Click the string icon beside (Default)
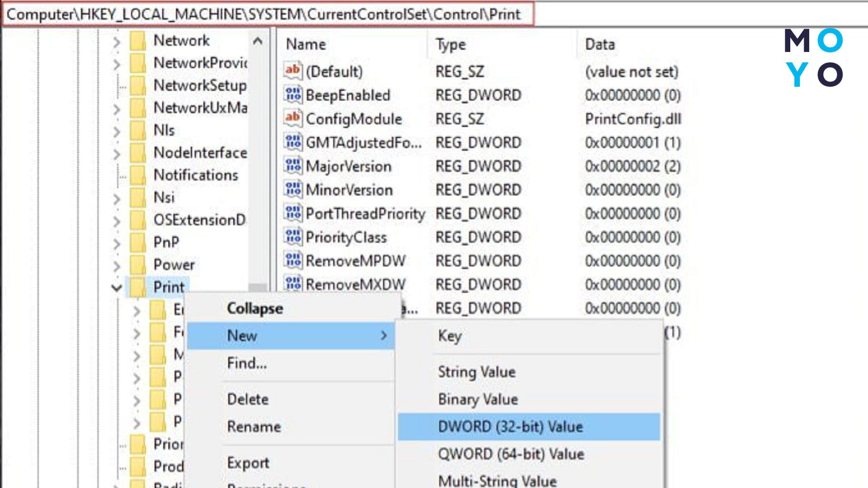The image size is (868, 488). pyautogui.click(x=292, y=70)
